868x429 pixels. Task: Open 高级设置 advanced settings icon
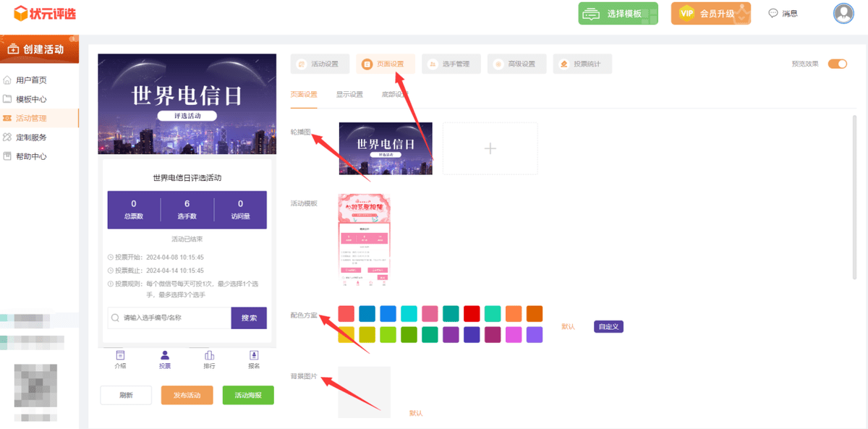pyautogui.click(x=497, y=64)
